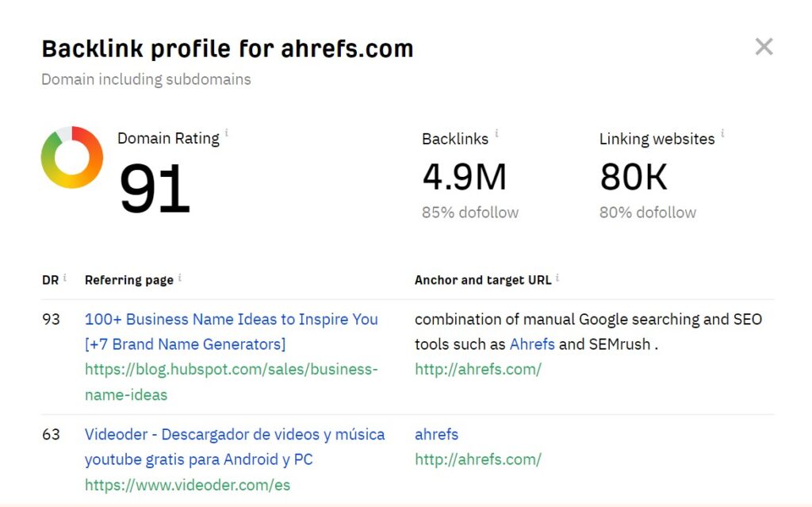Click the Backlinks count 4.9M

[x=464, y=177]
